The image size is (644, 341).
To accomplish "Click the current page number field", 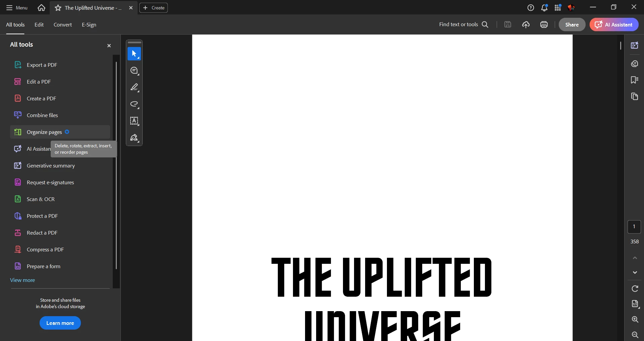I will coord(634,227).
